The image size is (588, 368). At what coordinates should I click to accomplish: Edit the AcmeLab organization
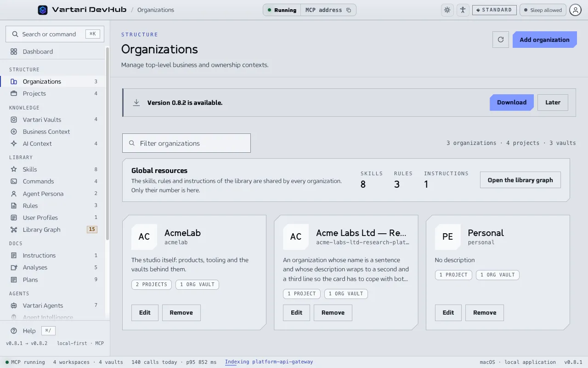(x=145, y=313)
